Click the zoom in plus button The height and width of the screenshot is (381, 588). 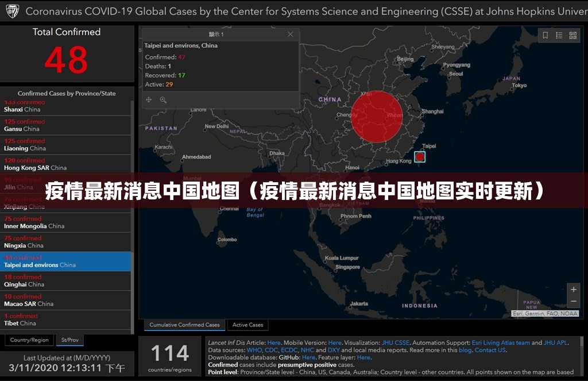573,290
